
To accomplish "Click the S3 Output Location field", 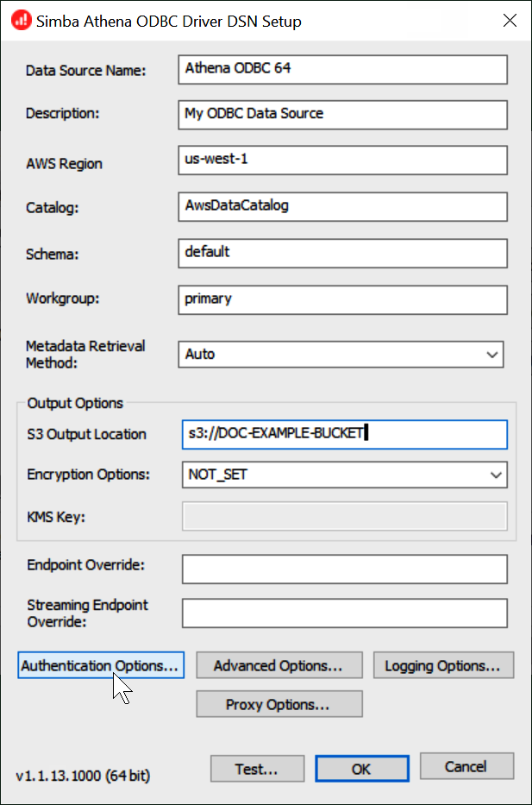I will click(343, 435).
